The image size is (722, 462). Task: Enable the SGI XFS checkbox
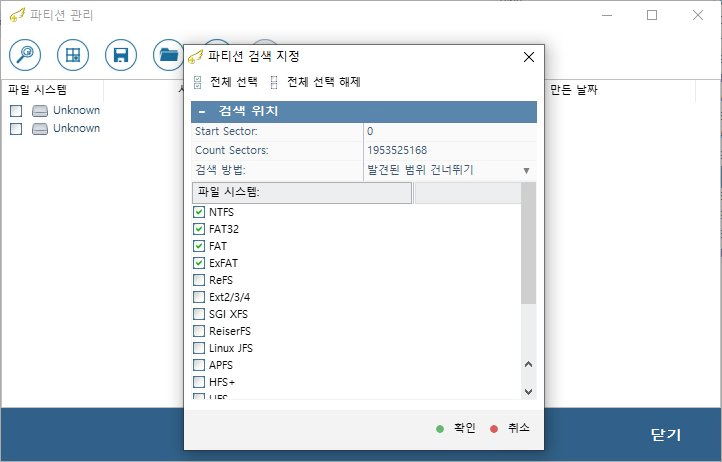(199, 314)
